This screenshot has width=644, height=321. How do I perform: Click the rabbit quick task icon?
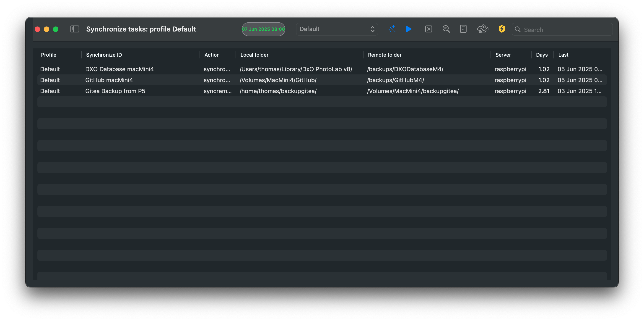(482, 29)
